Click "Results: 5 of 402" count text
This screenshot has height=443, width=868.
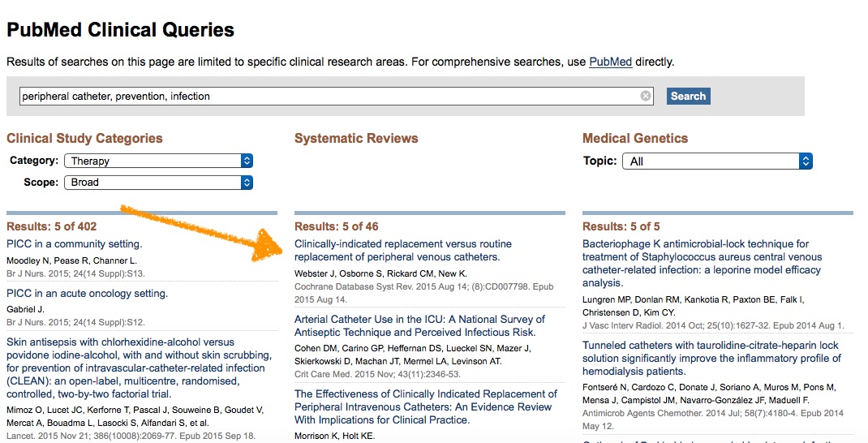pyautogui.click(x=51, y=226)
